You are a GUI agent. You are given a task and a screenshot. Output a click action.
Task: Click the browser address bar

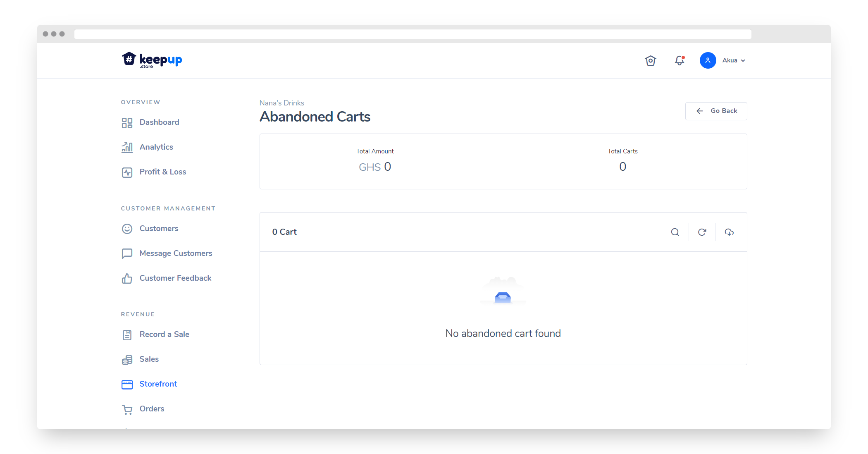coord(413,34)
